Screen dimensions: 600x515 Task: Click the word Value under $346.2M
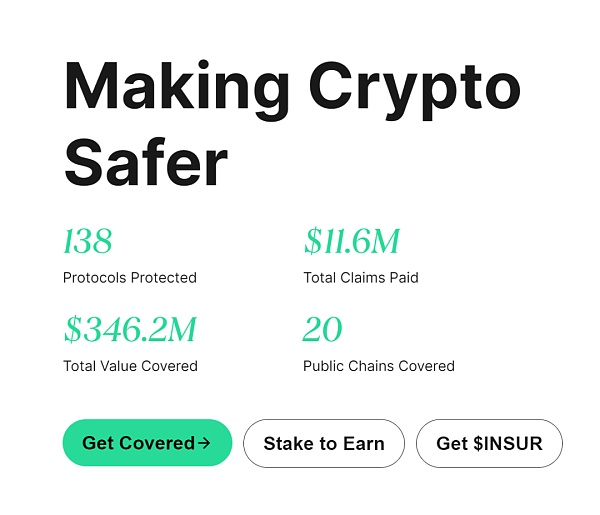click(119, 366)
